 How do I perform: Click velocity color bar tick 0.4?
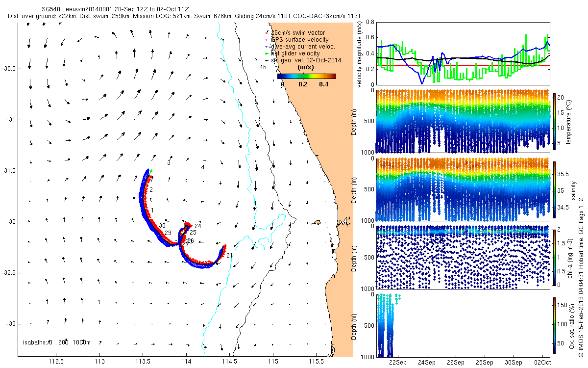(x=323, y=84)
